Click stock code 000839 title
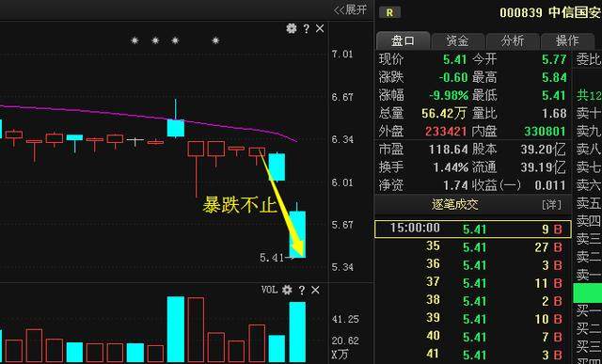Screen dimensions: 602x364 click(x=521, y=12)
